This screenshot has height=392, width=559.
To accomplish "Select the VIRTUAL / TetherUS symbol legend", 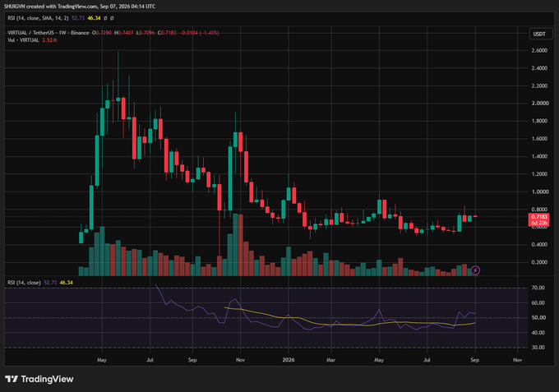I will (x=49, y=33).
